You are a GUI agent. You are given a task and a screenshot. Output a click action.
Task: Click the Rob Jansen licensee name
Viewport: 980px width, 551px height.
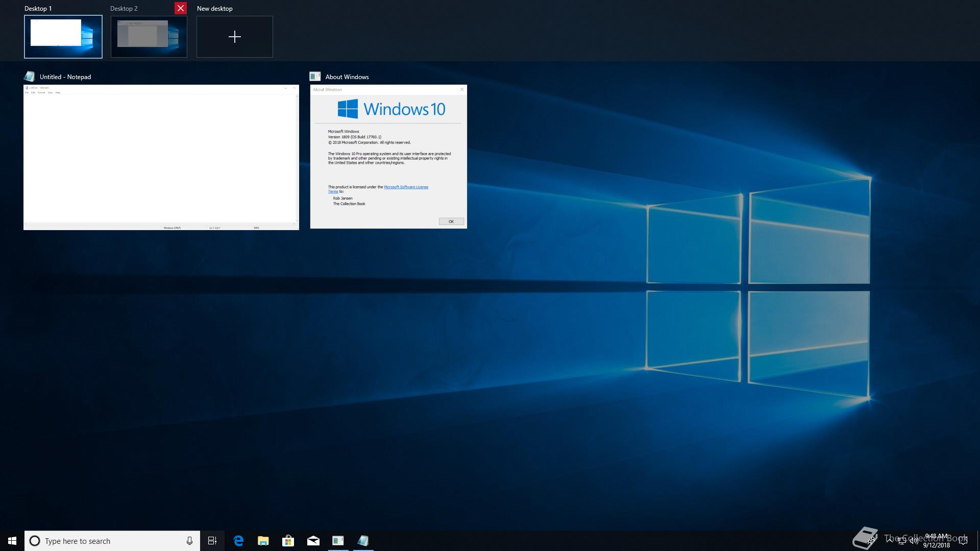342,198
